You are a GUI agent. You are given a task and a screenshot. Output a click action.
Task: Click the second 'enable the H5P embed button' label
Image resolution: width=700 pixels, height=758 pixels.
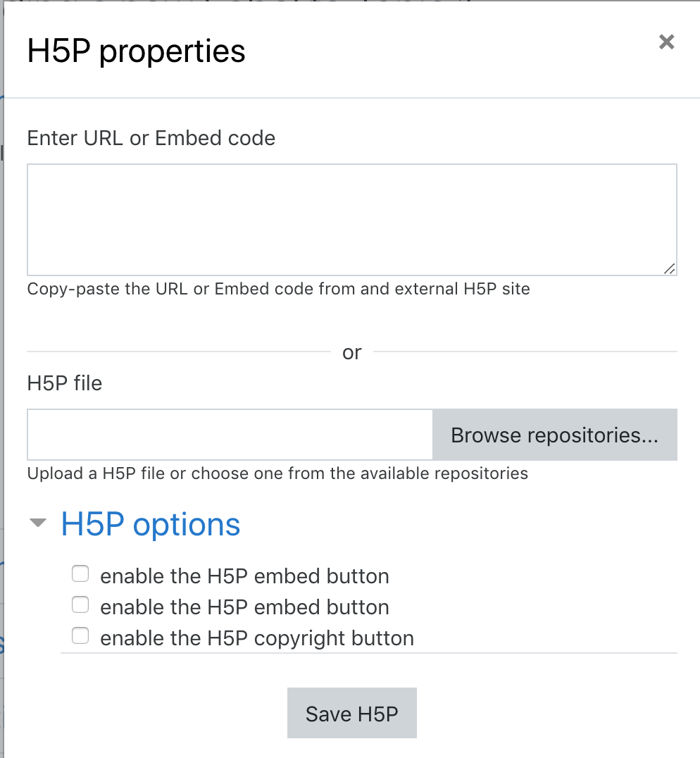click(x=244, y=607)
